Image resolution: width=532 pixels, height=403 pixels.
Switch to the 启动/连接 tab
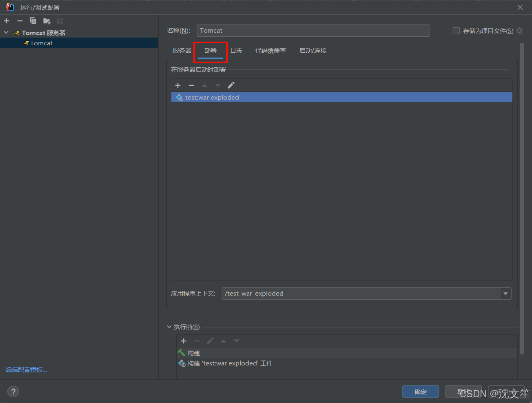pyautogui.click(x=313, y=51)
